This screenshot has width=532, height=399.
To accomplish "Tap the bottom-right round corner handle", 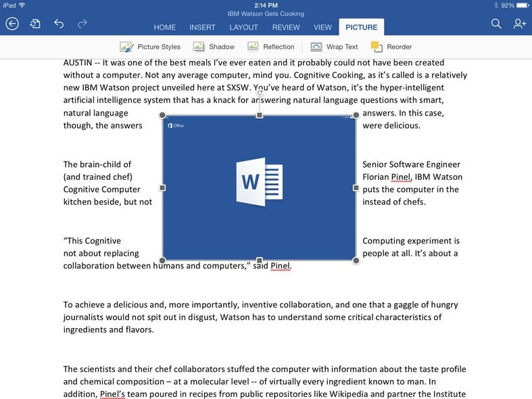I will [356, 260].
